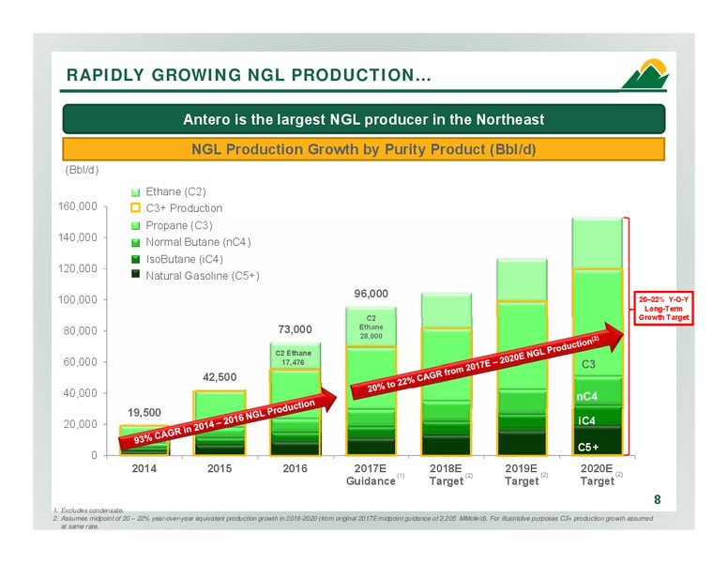Click the '2015' x-axis label
The width and height of the screenshot is (728, 563).
coord(220,469)
